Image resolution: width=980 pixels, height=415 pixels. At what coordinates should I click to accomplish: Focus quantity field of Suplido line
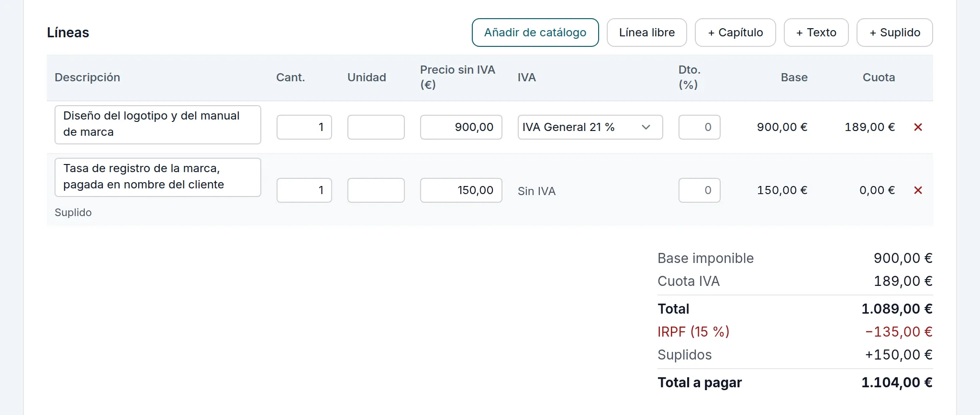[x=304, y=190]
